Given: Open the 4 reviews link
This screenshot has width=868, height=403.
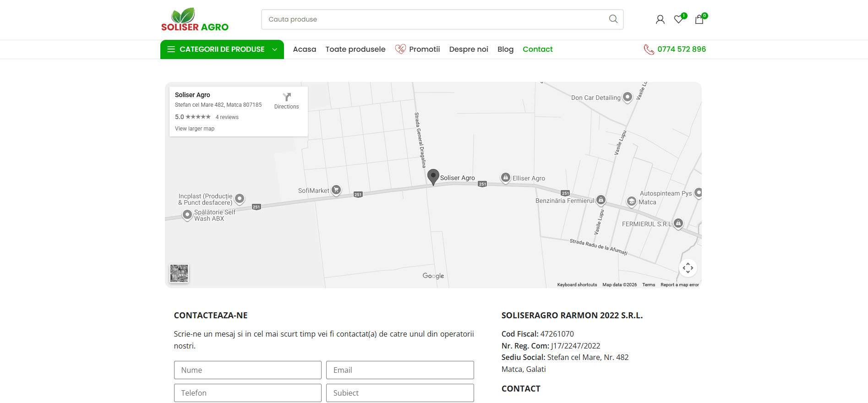Looking at the screenshot, I should pos(227,117).
